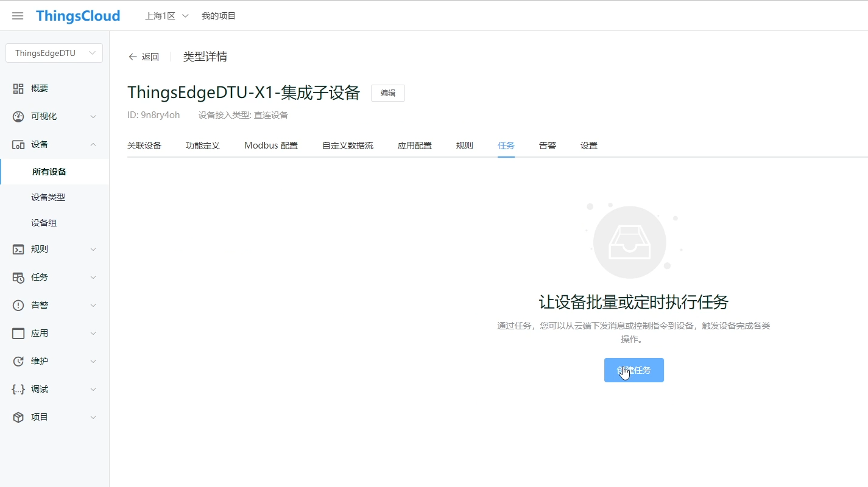Expand the 调试 section chevron
The image size is (868, 487).
click(93, 389)
